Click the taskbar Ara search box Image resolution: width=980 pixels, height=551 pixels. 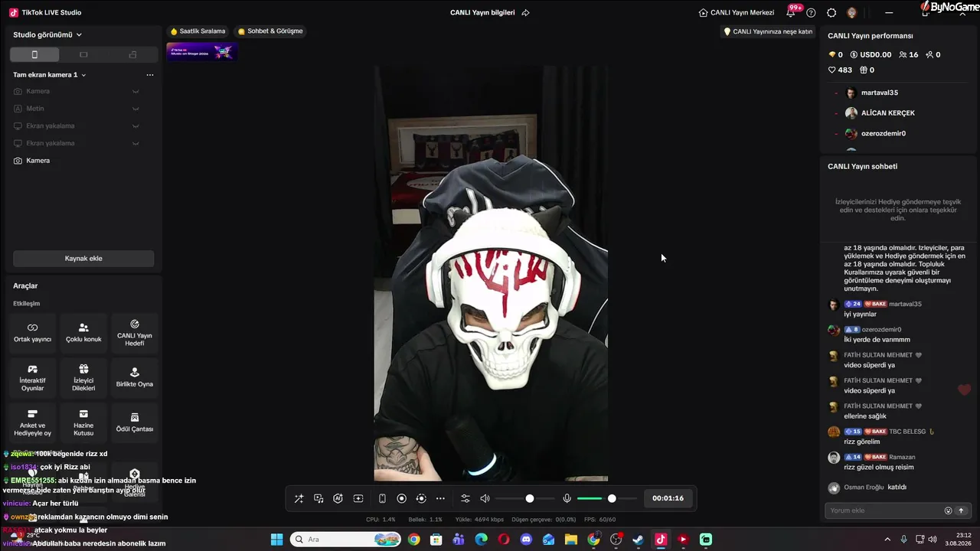[345, 540]
